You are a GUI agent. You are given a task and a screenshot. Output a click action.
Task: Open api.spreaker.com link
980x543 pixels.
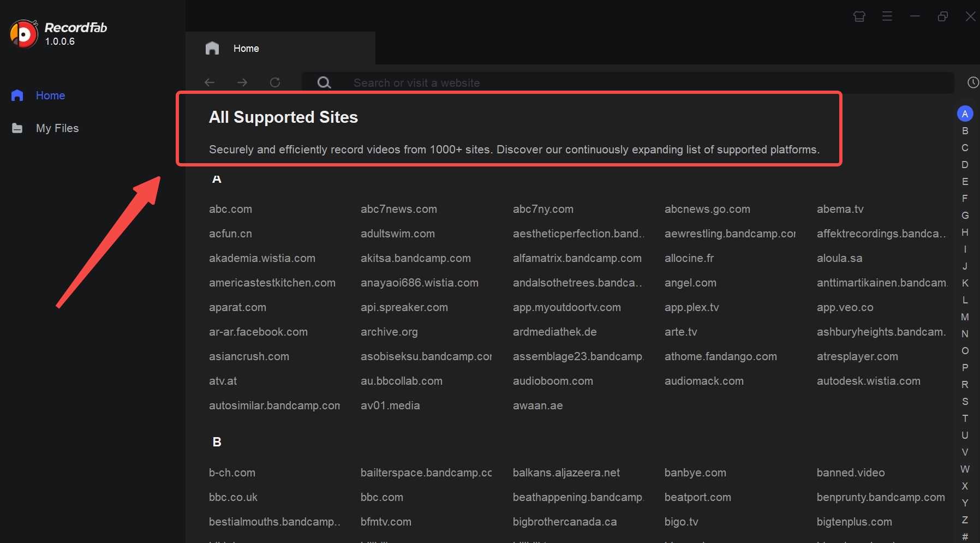pos(404,307)
